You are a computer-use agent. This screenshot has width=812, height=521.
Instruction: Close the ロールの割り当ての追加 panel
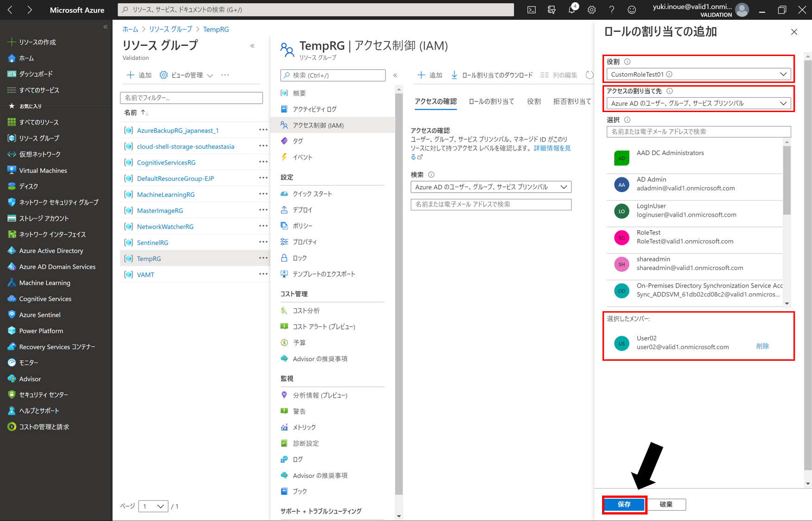pos(794,32)
